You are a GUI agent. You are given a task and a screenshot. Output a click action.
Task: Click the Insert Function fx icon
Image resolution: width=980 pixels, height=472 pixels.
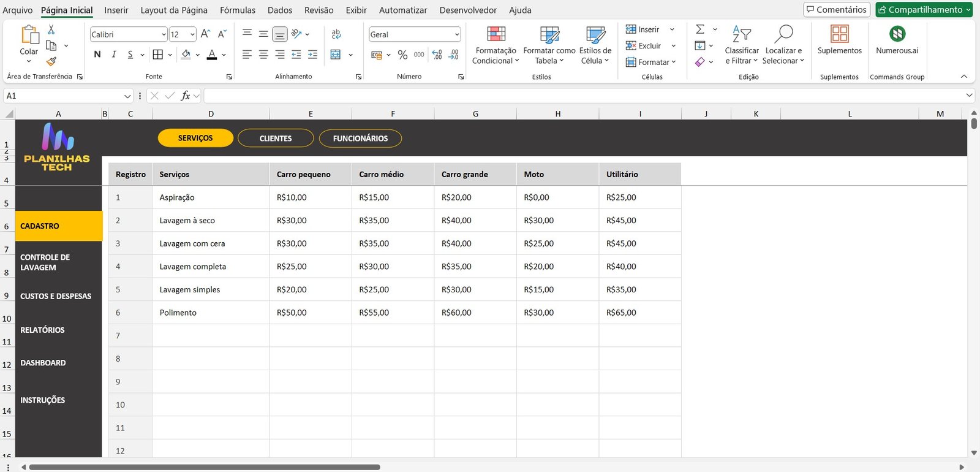(186, 96)
